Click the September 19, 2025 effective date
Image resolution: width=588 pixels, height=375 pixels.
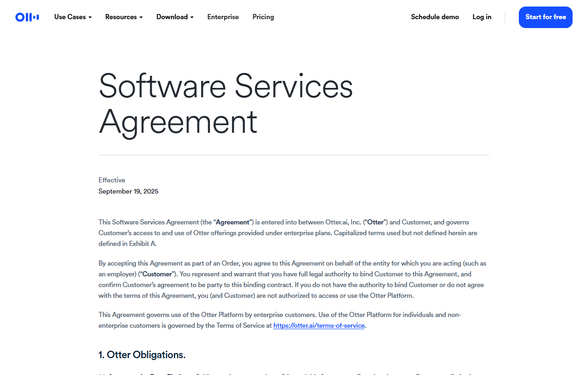pyautogui.click(x=129, y=191)
